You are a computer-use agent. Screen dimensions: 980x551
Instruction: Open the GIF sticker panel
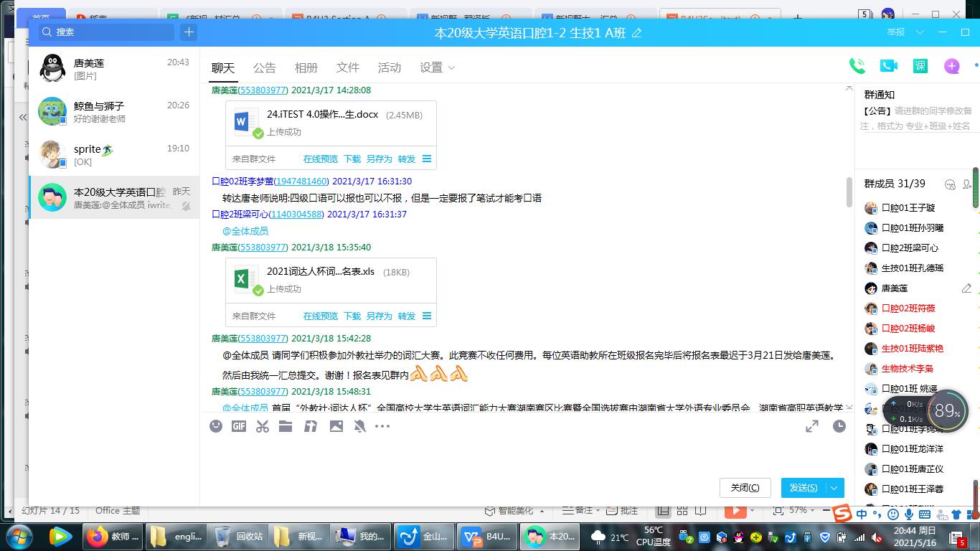[x=239, y=426]
